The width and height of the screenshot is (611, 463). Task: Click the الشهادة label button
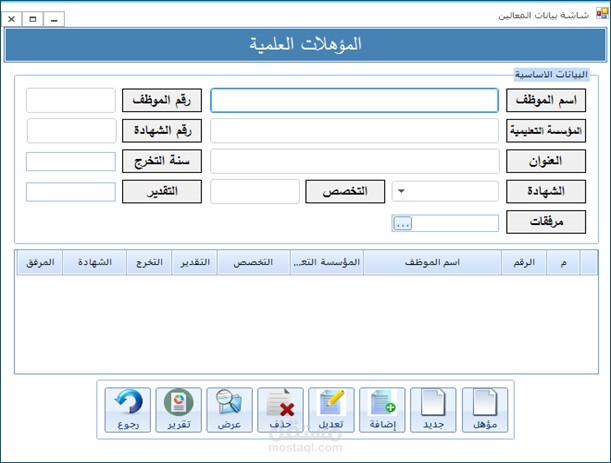click(546, 191)
